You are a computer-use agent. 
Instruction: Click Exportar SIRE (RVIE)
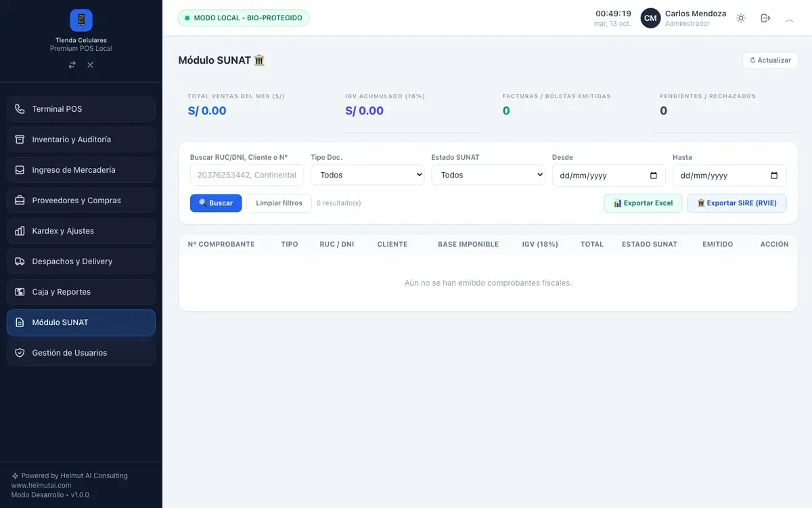tap(737, 203)
